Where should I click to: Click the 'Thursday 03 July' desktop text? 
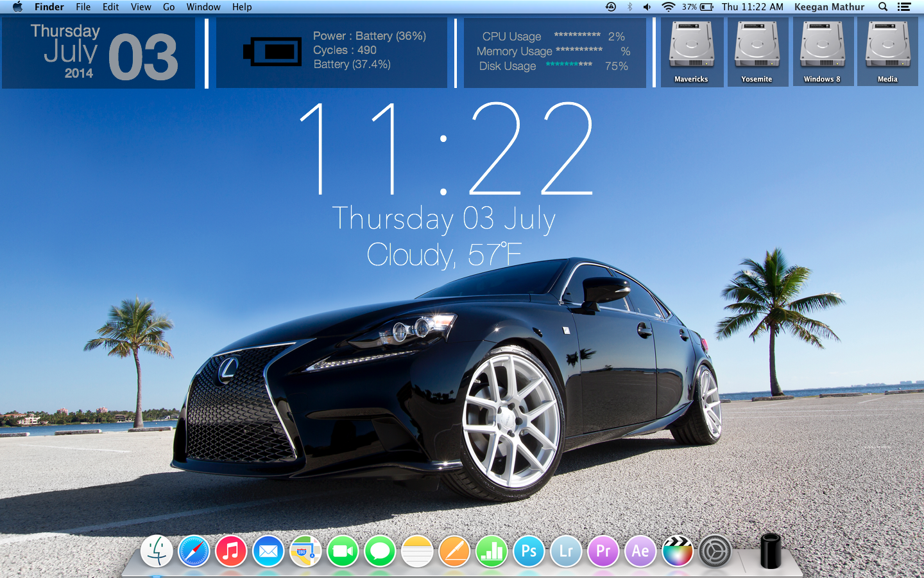[x=444, y=219]
